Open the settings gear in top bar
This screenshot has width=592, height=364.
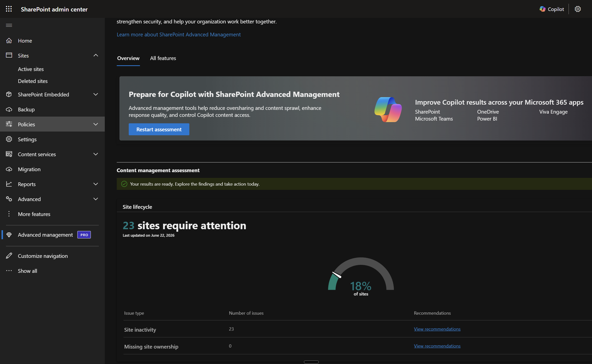tap(578, 9)
